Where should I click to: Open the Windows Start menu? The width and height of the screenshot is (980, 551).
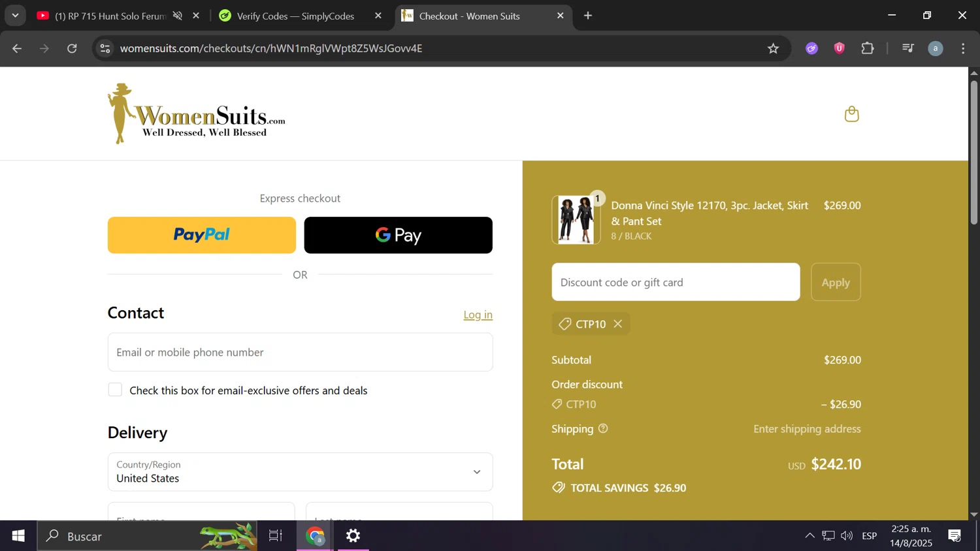pyautogui.click(x=18, y=536)
